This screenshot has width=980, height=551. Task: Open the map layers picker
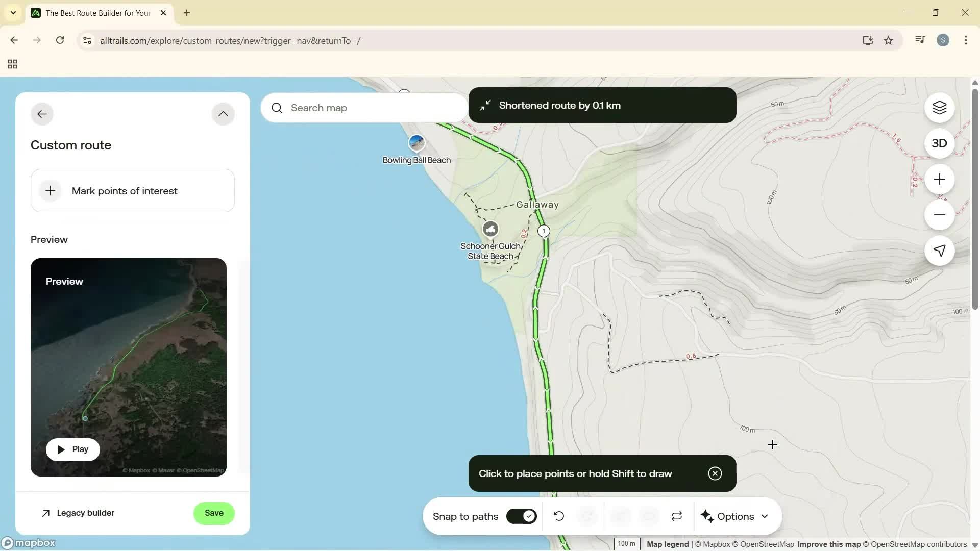939,108
